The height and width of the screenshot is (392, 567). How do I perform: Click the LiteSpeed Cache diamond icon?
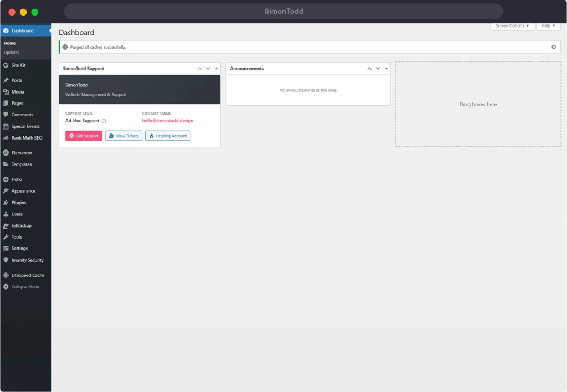[6, 275]
